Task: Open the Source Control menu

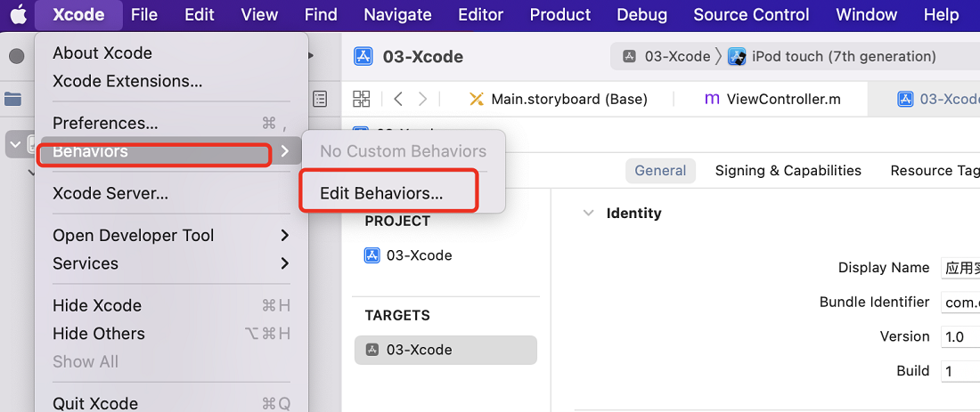Action: point(751,15)
